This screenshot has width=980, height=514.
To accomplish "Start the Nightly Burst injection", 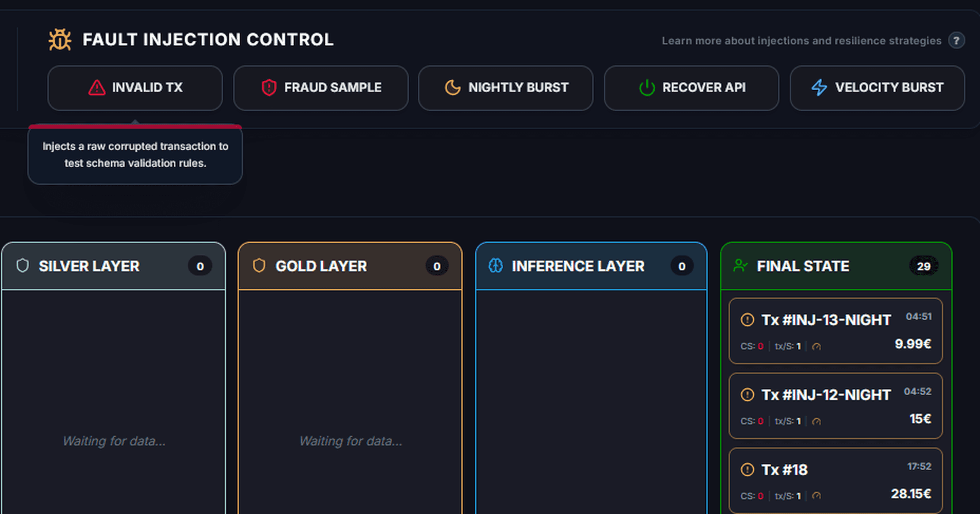I will (506, 88).
